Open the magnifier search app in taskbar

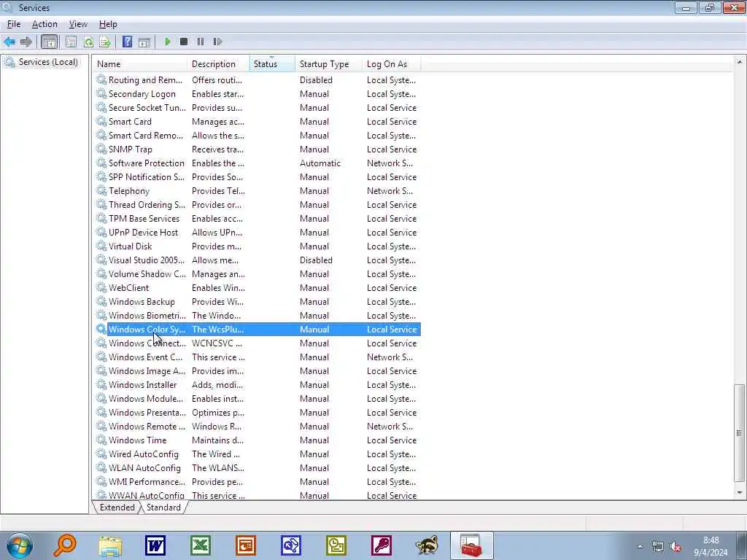coord(64,545)
